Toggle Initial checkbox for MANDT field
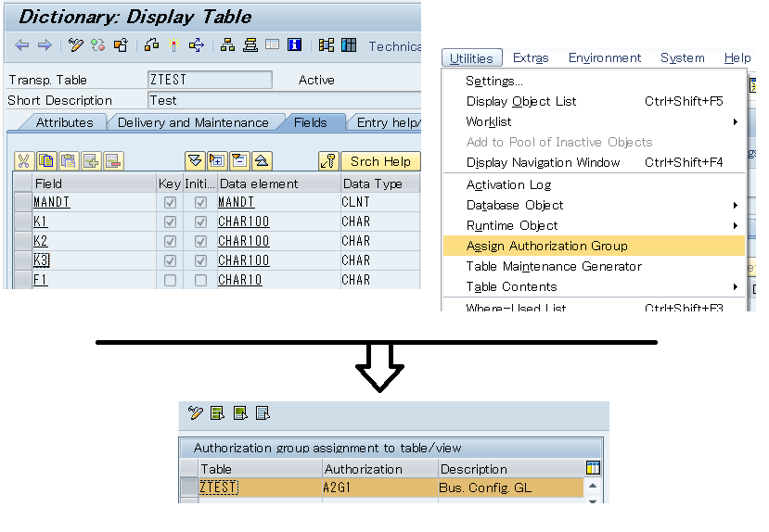The image size is (769, 532). 200,202
